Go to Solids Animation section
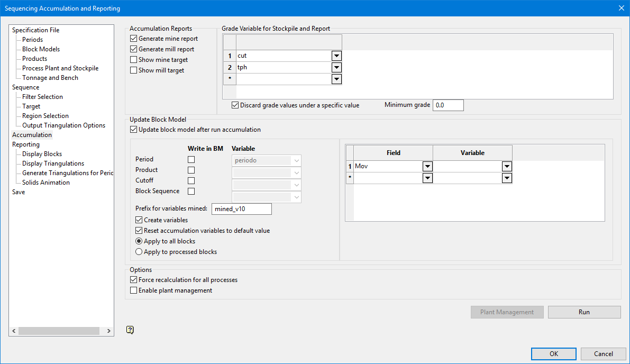Screen dimensions: 630x364 pos(45,183)
